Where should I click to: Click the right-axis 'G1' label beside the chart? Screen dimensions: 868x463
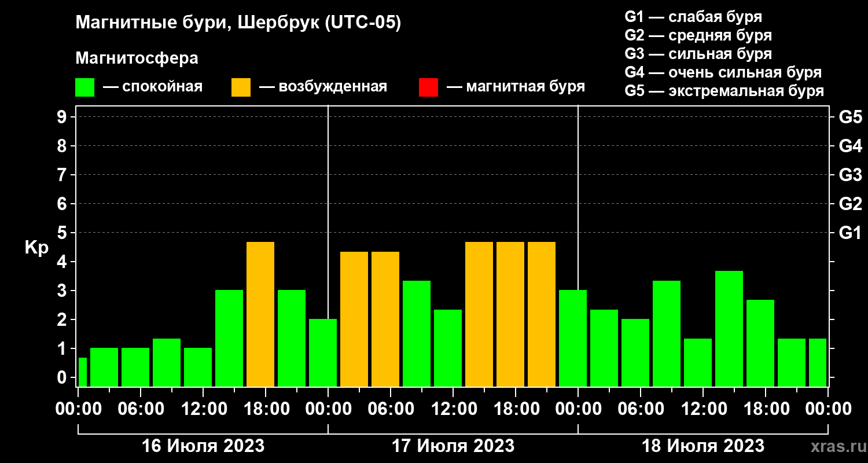pos(850,233)
